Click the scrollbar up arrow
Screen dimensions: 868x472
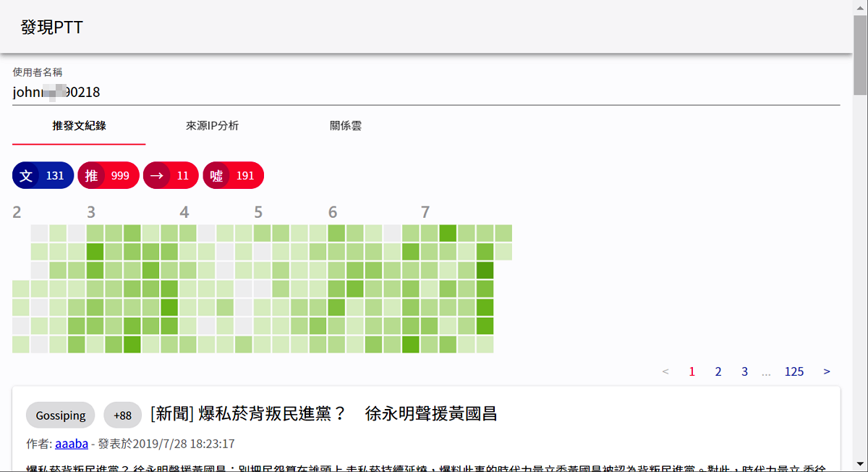coord(860,7)
